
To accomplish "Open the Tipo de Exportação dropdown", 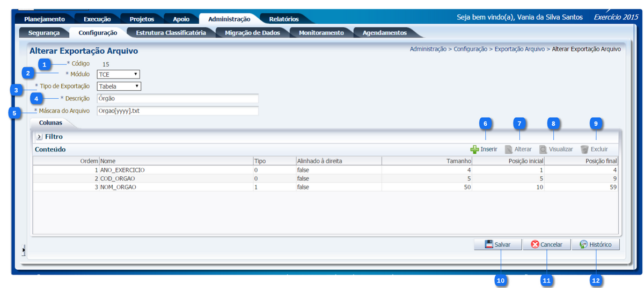I will click(119, 86).
